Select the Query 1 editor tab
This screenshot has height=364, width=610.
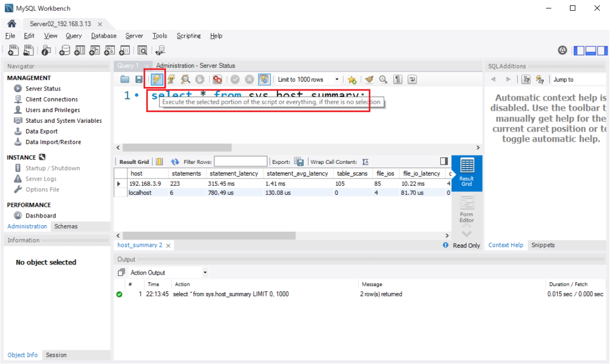[x=128, y=66]
